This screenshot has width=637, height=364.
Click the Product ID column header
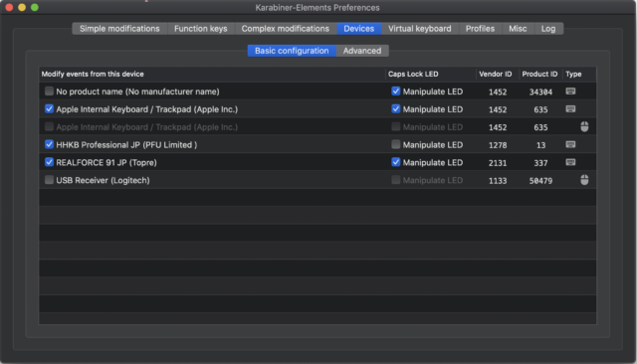pos(539,74)
